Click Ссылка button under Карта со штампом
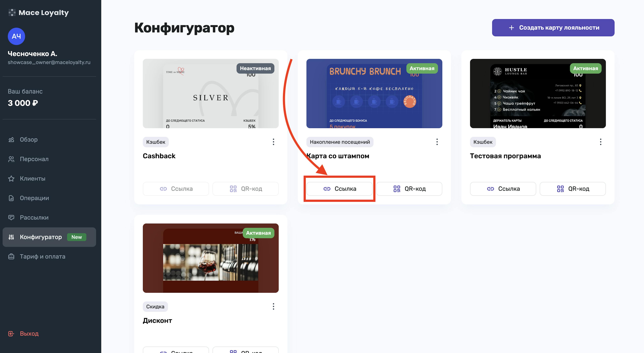 [339, 189]
